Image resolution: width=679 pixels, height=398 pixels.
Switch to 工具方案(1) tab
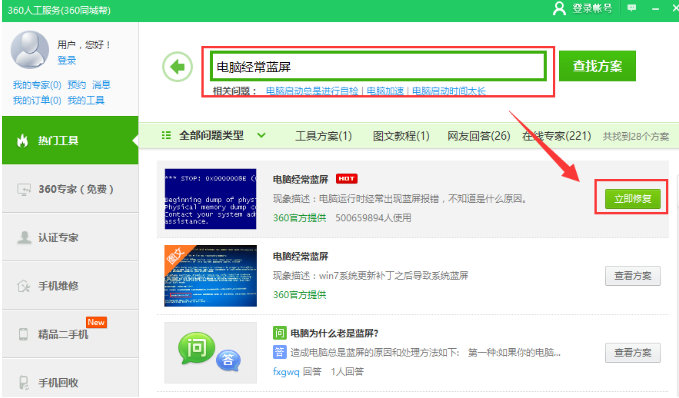[x=323, y=136]
